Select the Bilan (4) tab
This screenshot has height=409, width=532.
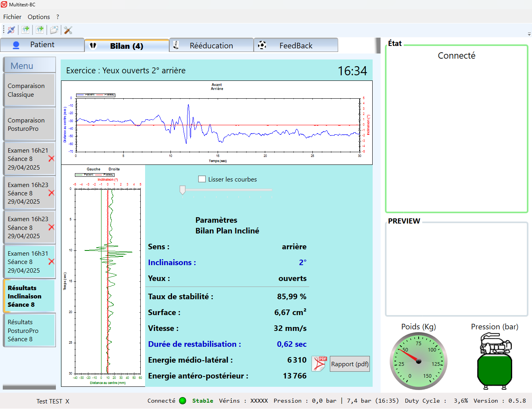[x=127, y=46]
